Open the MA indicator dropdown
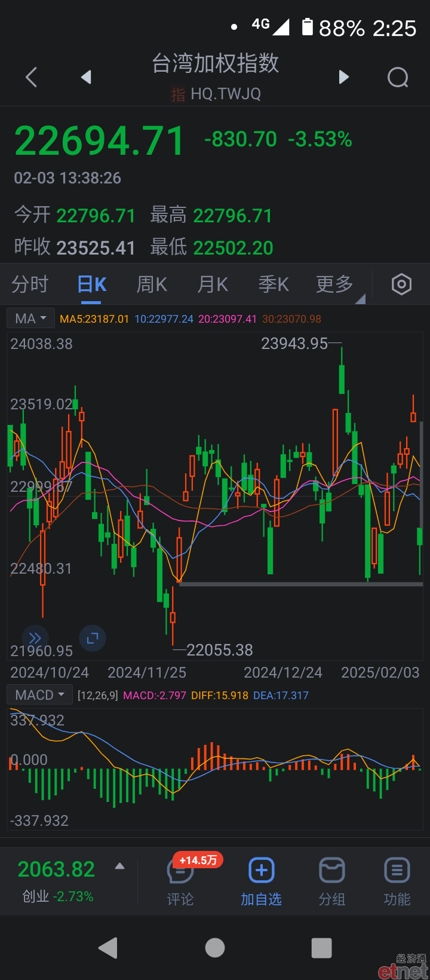430x980 pixels. tap(31, 318)
